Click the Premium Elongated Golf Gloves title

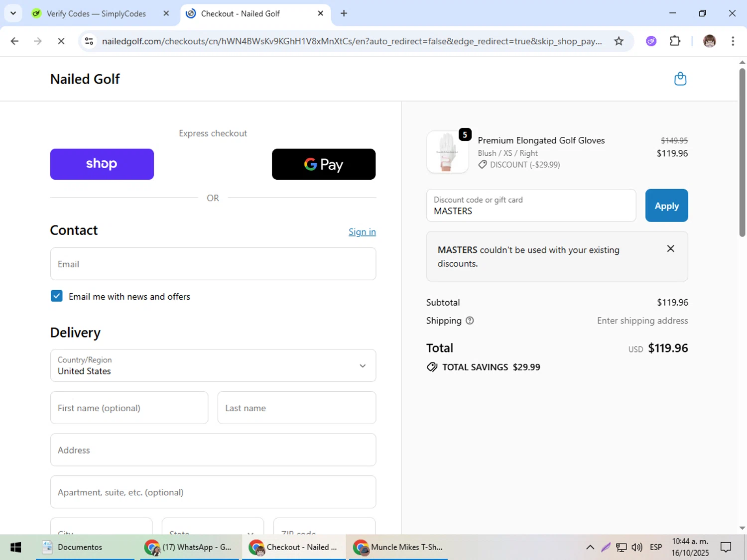coord(541,140)
